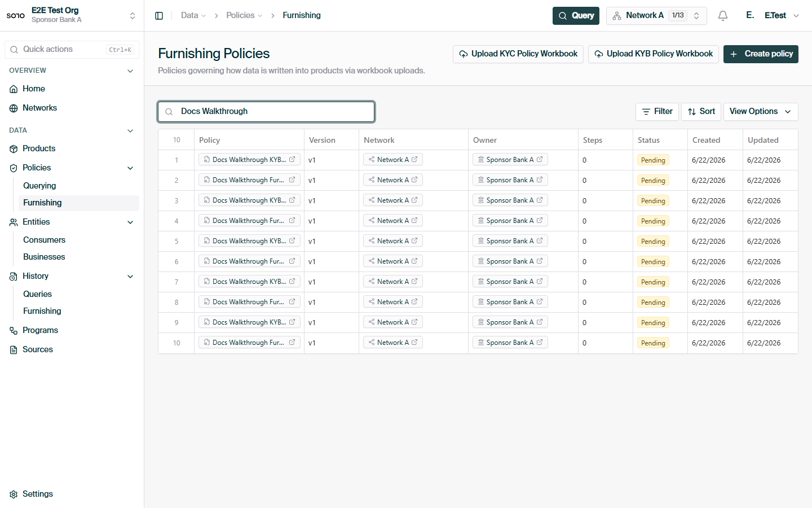Open Sponsor Bank A link icon in row 6
Viewport: 812px width, 508px height.
point(540,261)
